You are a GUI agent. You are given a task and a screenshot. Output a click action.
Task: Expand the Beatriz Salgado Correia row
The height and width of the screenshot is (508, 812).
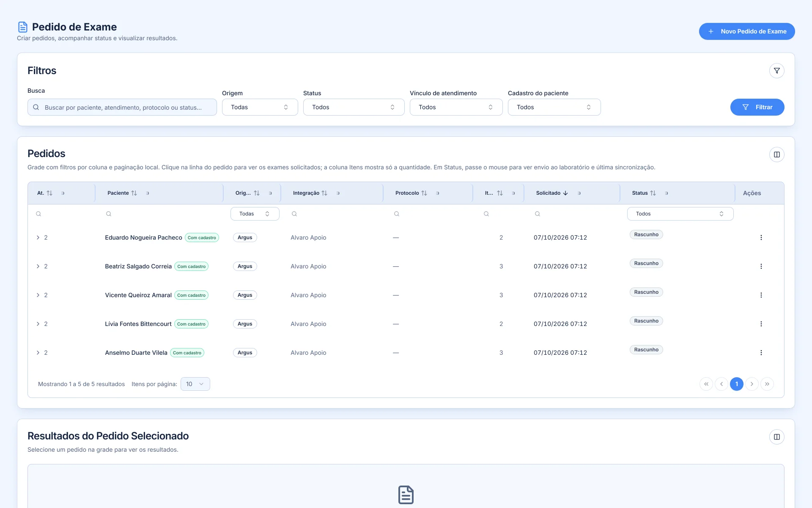pos(38,266)
